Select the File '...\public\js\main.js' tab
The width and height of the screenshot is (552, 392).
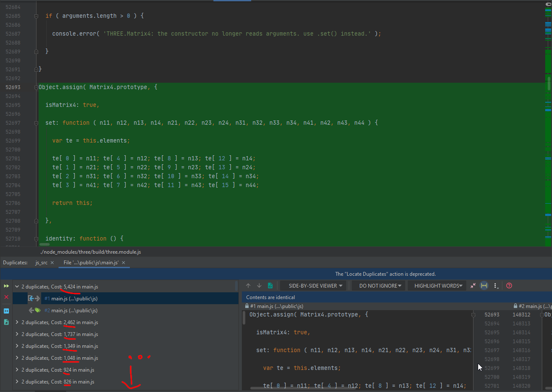91,263
